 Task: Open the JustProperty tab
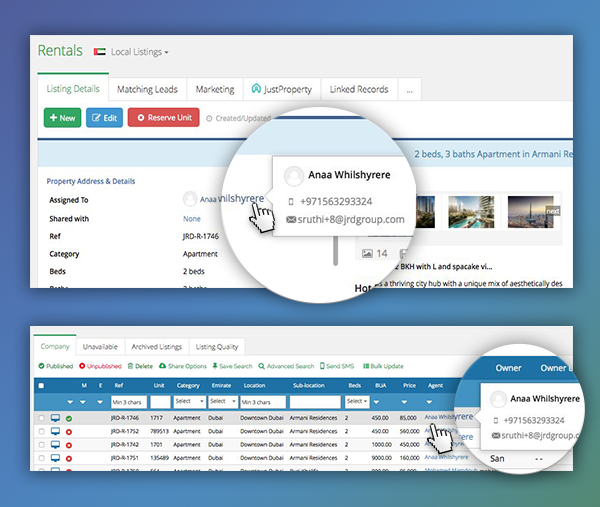[282, 90]
